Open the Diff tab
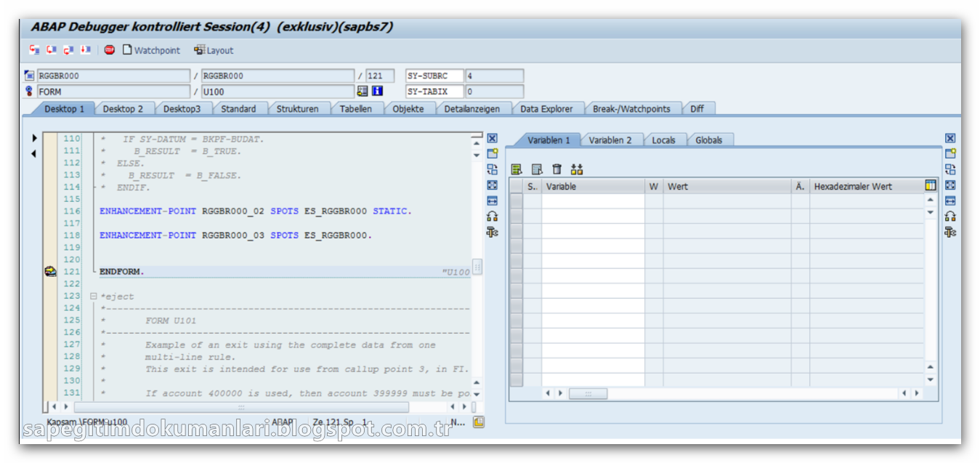This screenshot has width=980, height=463. tap(697, 109)
